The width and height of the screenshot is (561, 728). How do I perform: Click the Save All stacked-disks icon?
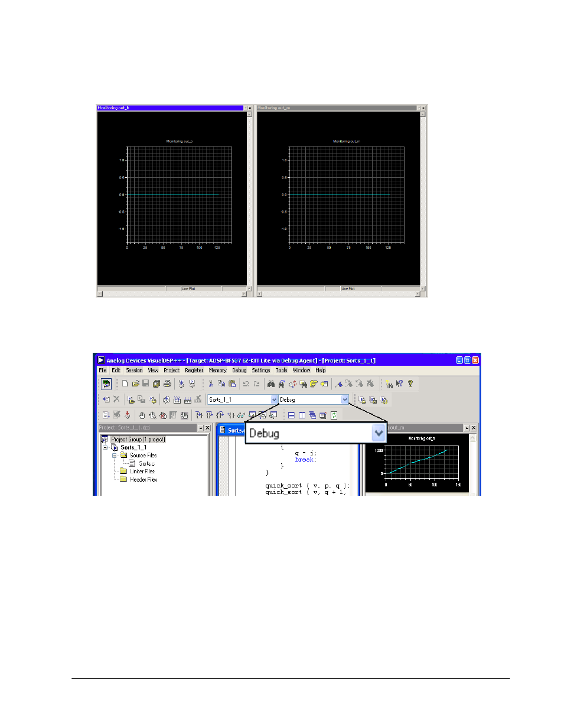(156, 383)
